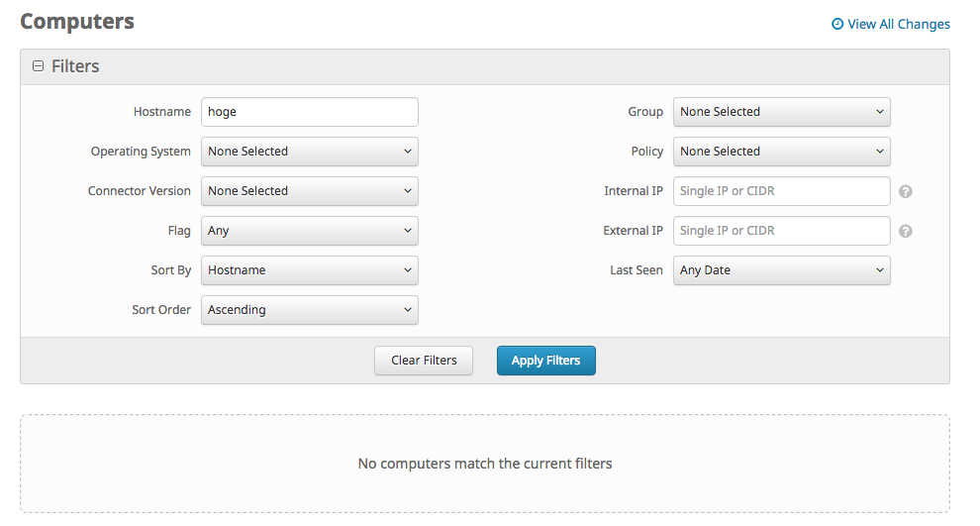Click the no computers match message box
Viewport: 980px width, 526px height.
485,464
